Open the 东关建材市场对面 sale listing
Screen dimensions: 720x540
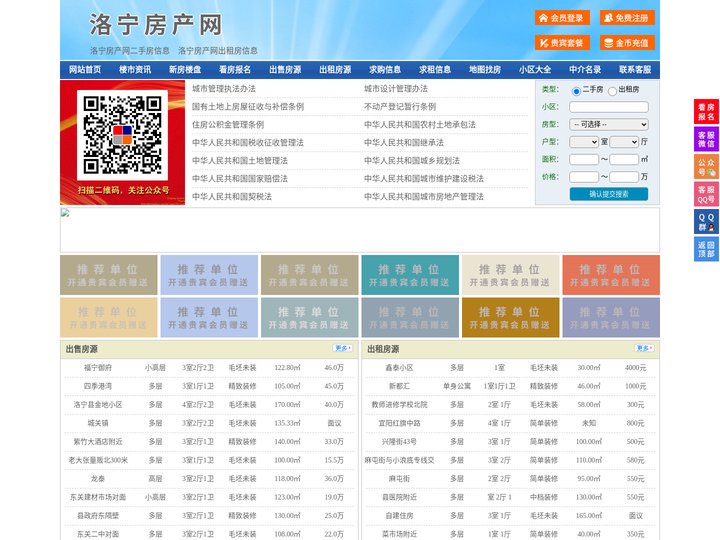pos(98,497)
